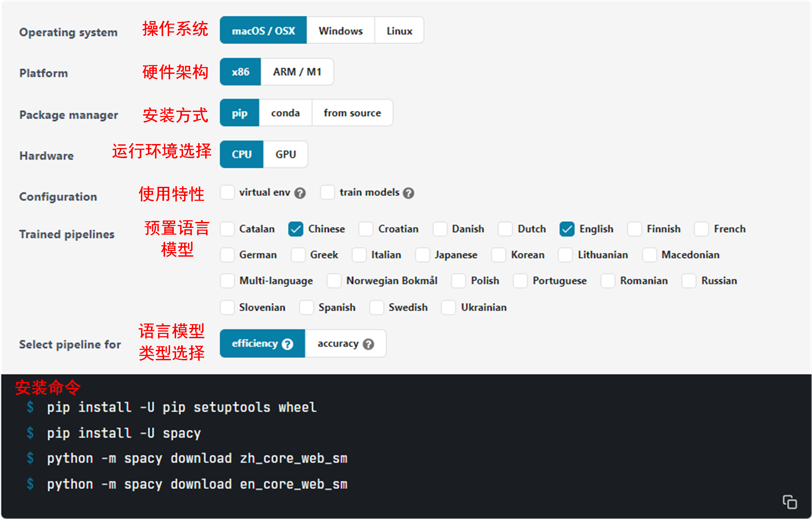This screenshot has height=519, width=812.
Task: Uncheck the Chinese pipeline checkbox
Action: pyautogui.click(x=295, y=229)
